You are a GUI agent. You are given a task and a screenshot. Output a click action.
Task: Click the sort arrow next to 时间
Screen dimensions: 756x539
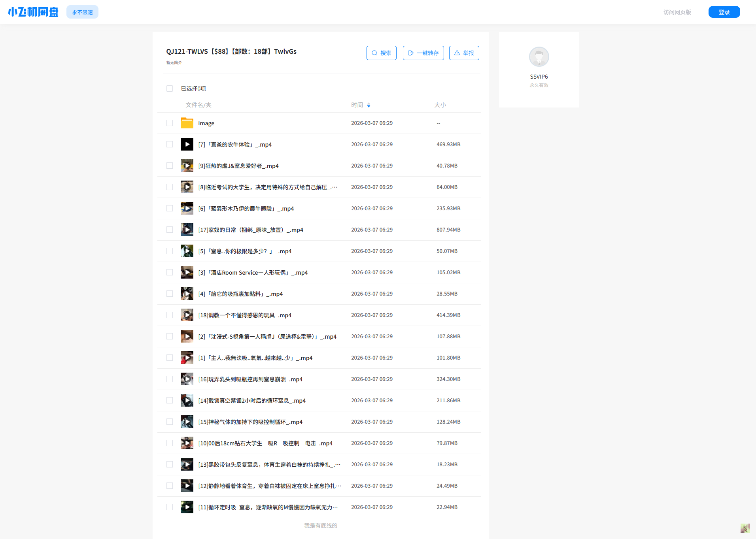point(369,105)
